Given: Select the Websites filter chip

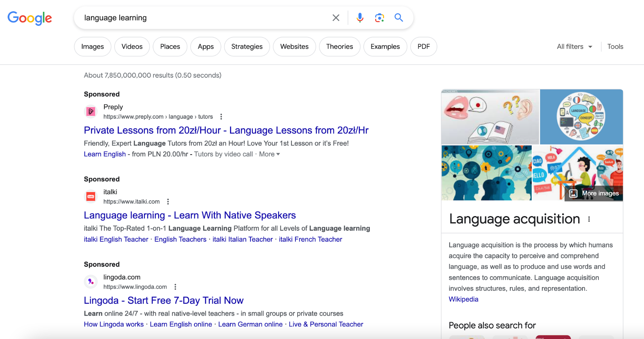Looking at the screenshot, I should pos(294,47).
